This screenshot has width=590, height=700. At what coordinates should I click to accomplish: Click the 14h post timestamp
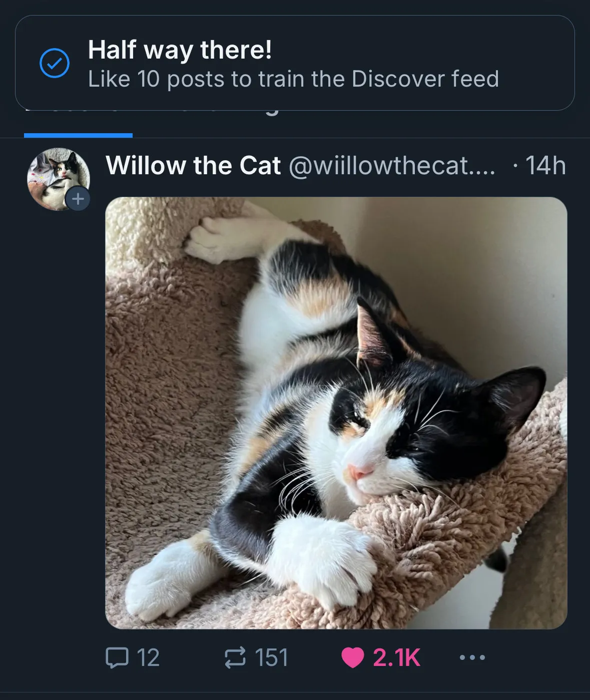(545, 166)
